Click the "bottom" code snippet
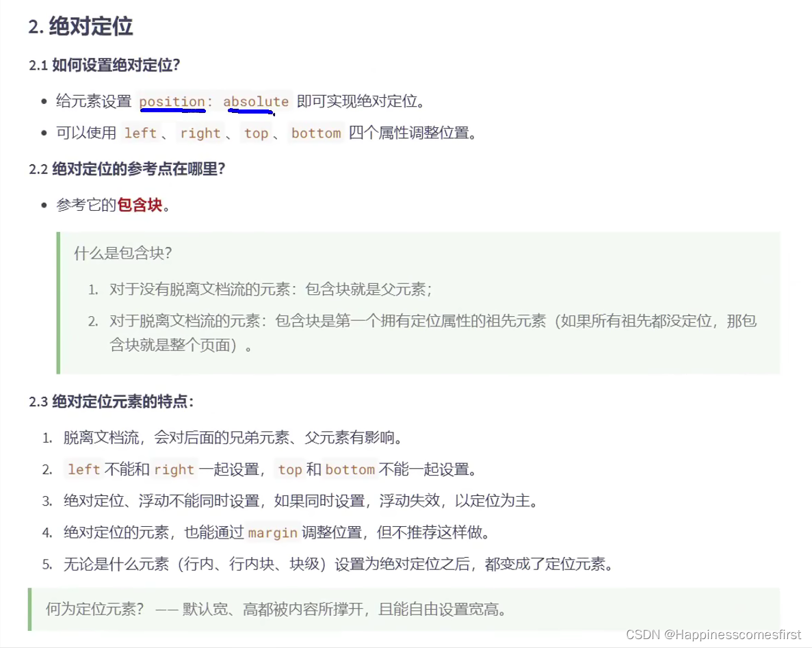The height and width of the screenshot is (648, 812). (315, 133)
